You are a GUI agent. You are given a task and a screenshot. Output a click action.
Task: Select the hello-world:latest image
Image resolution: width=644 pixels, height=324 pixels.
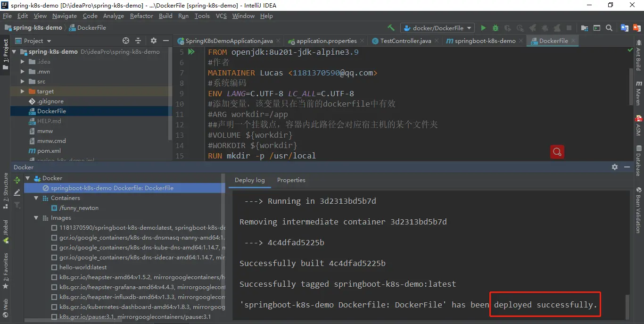pyautogui.click(x=83, y=267)
